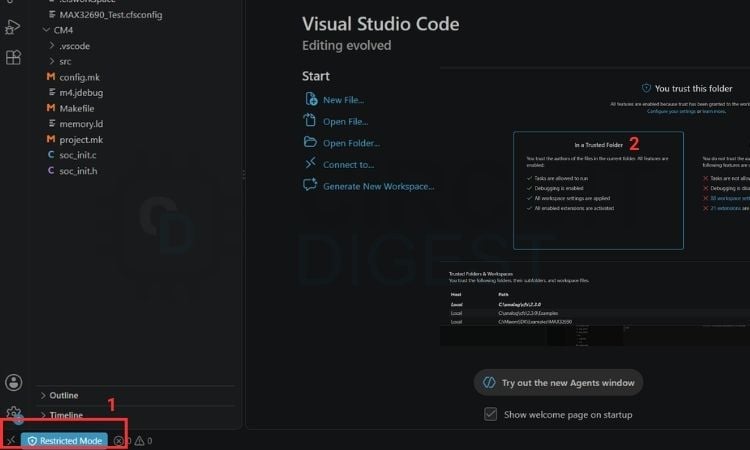
Task: Click the errors count status icon
Action: click(119, 441)
